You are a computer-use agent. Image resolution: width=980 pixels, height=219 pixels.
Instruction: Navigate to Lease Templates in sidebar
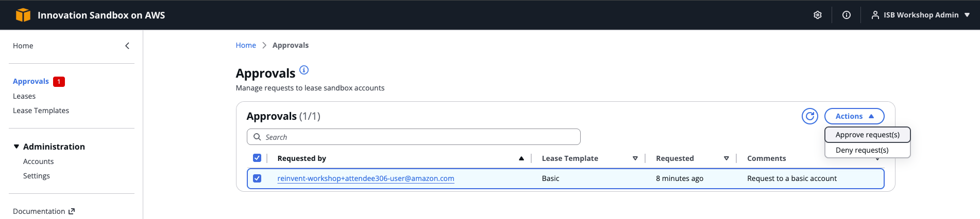[x=41, y=111]
